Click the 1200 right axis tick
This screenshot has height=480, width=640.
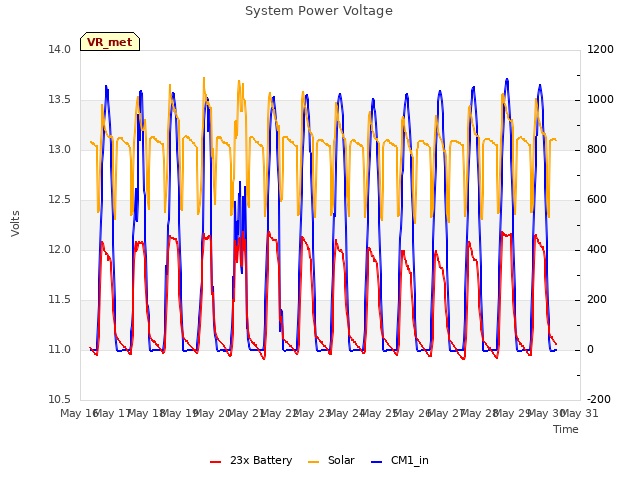pos(600,49)
